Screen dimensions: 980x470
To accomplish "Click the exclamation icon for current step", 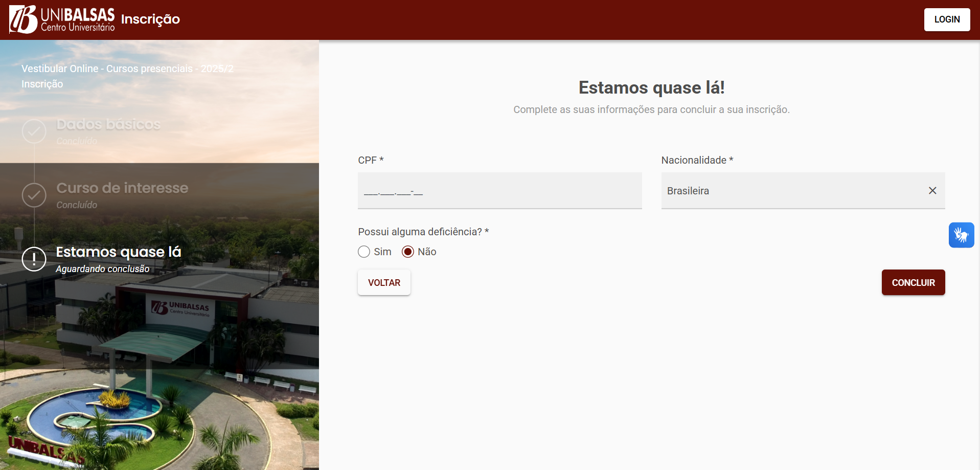I will (x=34, y=259).
